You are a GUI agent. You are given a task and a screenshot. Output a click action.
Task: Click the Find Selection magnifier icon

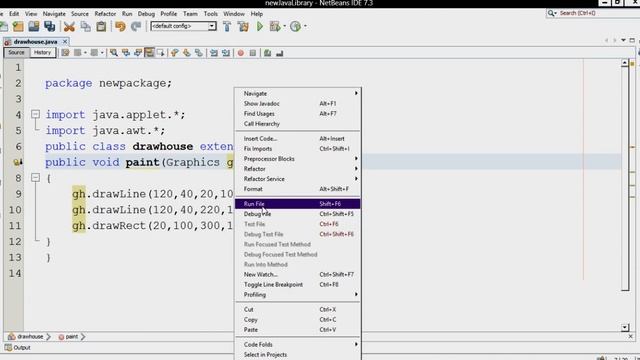114,53
